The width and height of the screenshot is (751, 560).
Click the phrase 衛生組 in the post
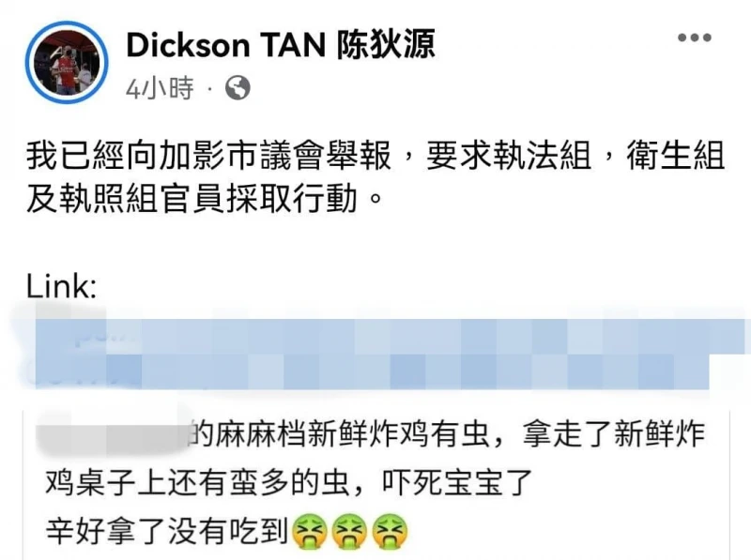click(675, 156)
